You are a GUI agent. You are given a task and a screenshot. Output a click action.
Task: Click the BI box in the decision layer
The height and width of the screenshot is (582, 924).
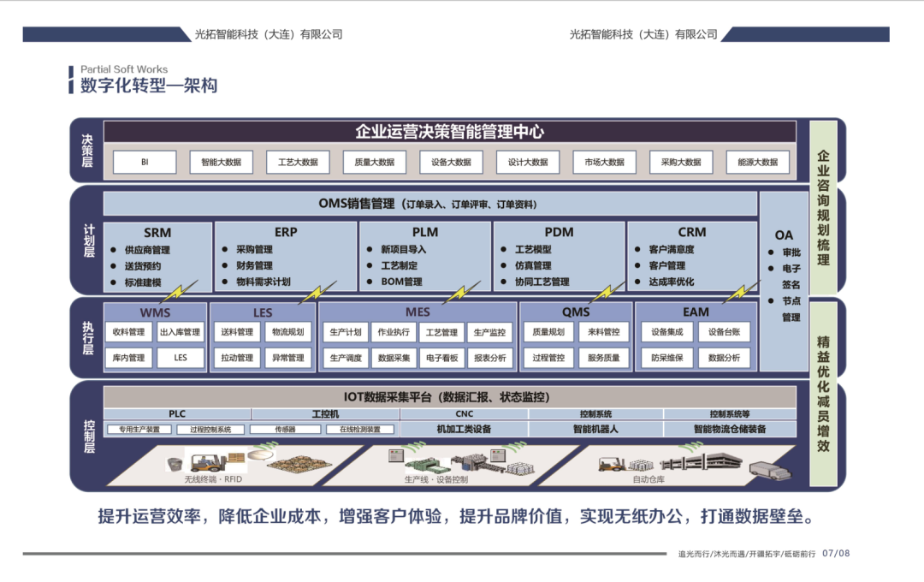pos(145,162)
